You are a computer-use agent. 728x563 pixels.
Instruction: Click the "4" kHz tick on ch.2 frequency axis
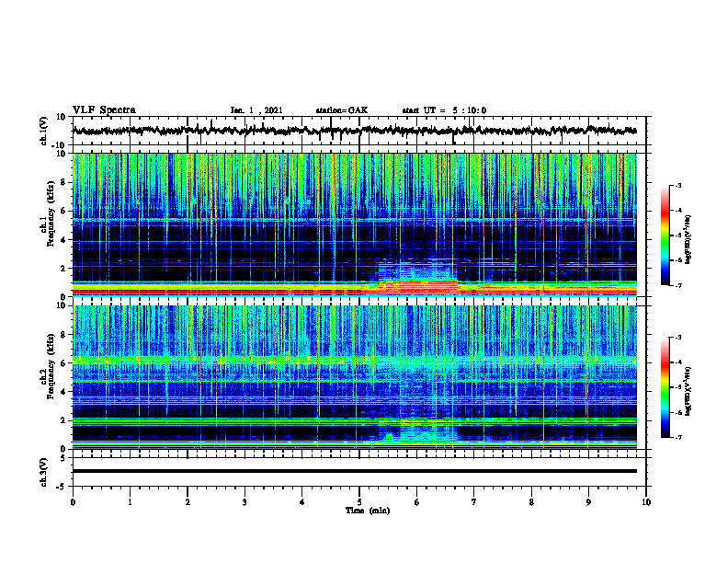point(64,392)
